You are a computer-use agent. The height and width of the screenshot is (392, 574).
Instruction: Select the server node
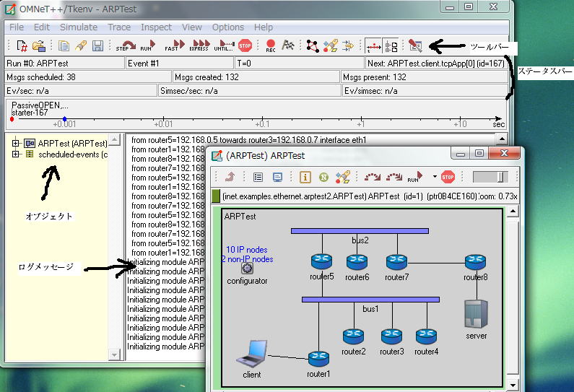tap(476, 314)
